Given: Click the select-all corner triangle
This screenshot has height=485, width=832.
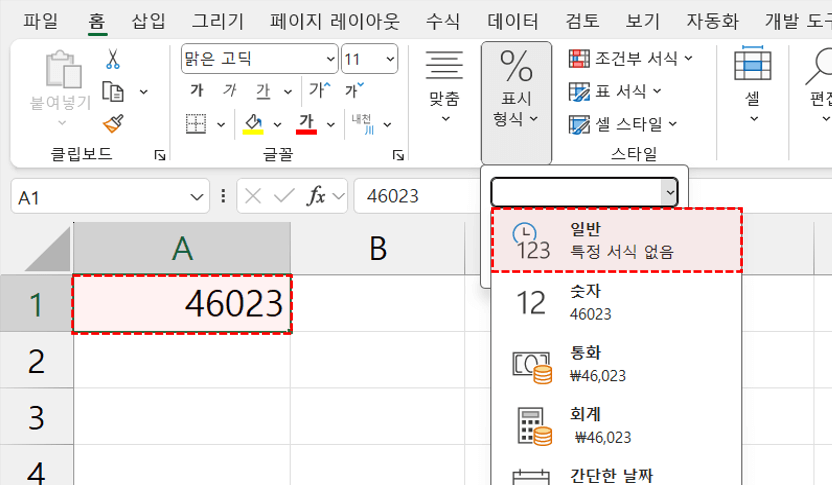Looking at the screenshot, I should click(x=49, y=250).
